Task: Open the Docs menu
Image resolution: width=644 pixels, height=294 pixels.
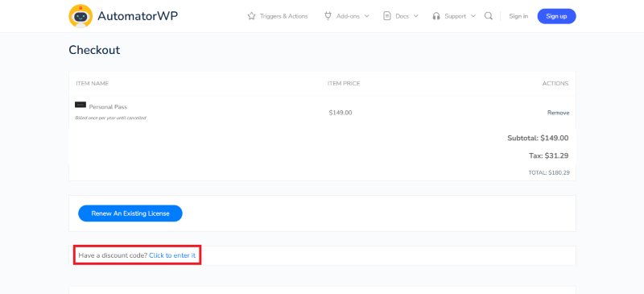Action: pos(402,16)
